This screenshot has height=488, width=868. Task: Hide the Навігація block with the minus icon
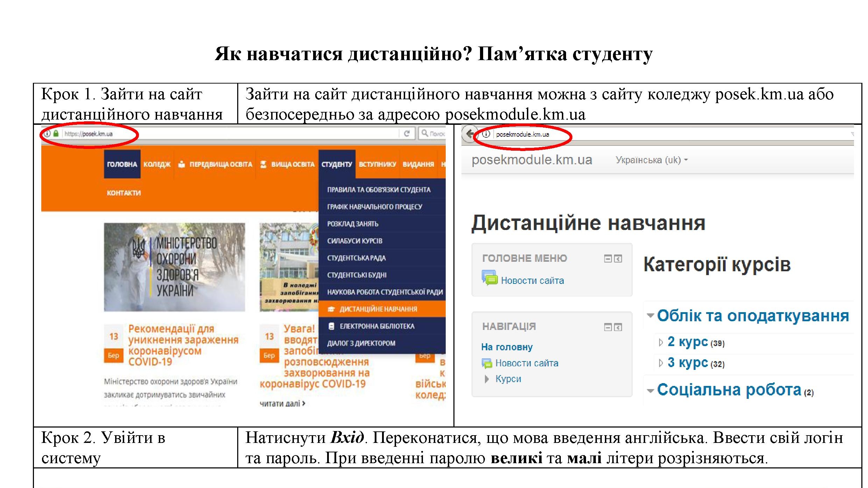pyautogui.click(x=608, y=327)
